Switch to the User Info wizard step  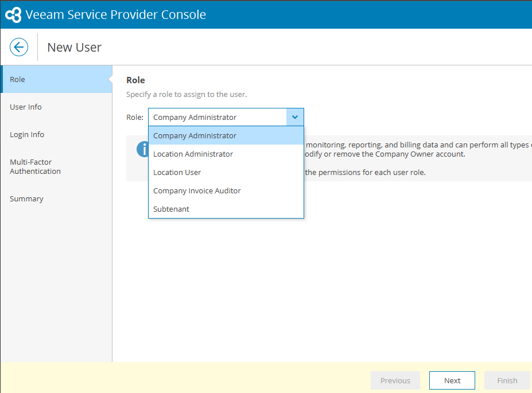[x=56, y=107]
